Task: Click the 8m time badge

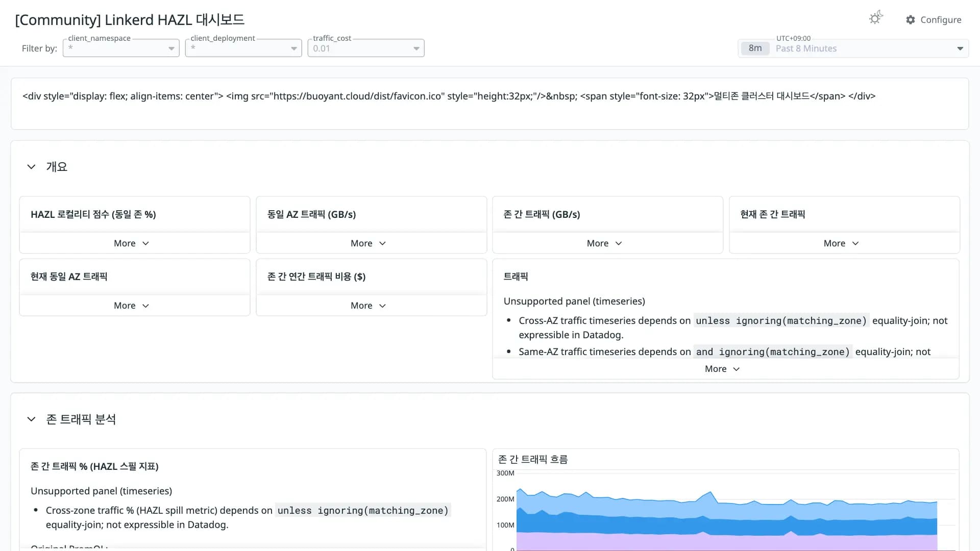Action: tap(755, 48)
